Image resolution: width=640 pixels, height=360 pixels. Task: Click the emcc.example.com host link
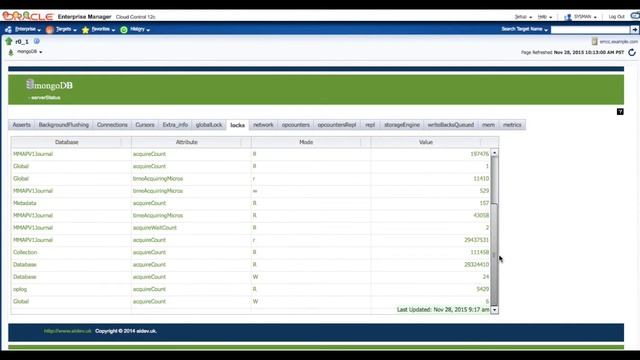[618, 42]
